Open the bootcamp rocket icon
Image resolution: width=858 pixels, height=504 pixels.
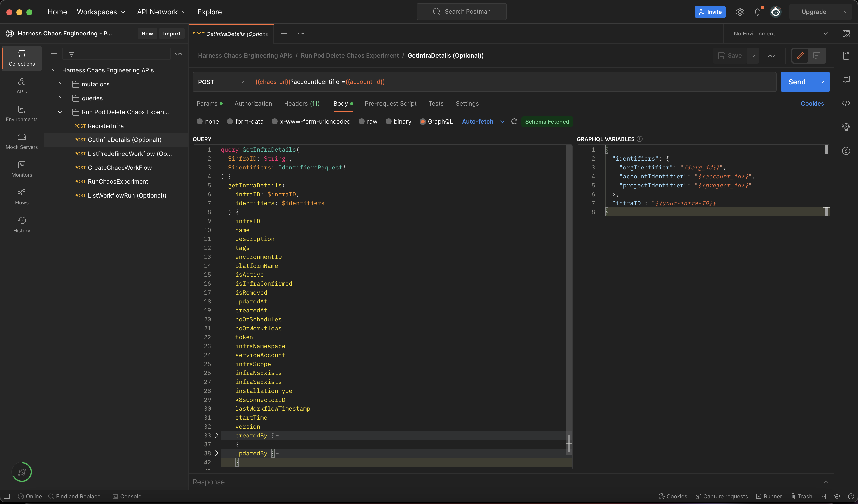(x=22, y=472)
